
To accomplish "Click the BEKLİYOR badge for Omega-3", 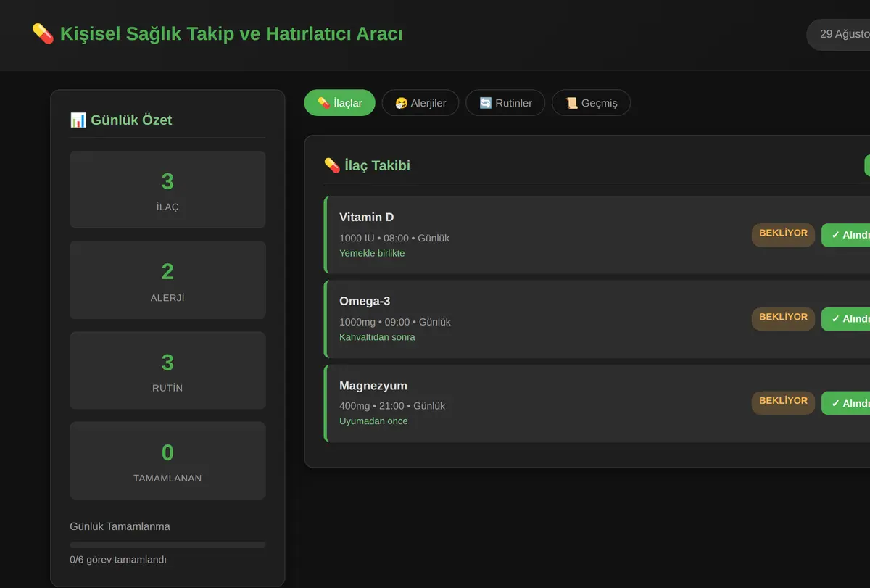I will click(x=783, y=318).
